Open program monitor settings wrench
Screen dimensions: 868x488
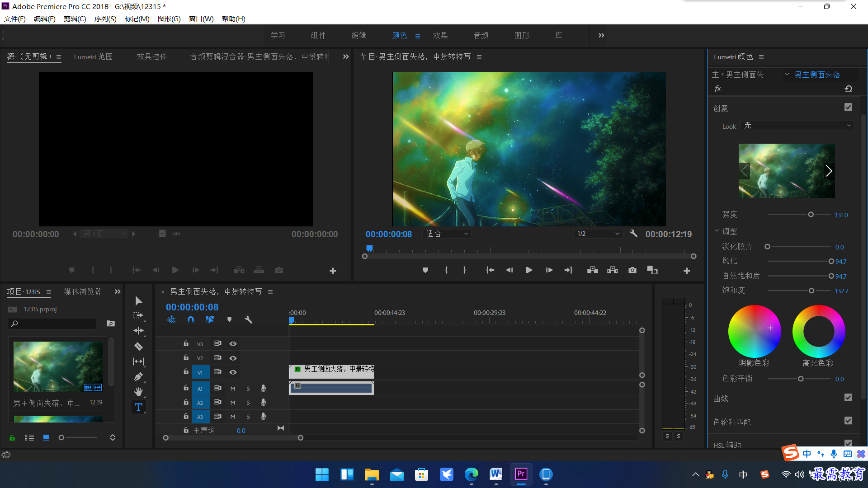coord(634,234)
